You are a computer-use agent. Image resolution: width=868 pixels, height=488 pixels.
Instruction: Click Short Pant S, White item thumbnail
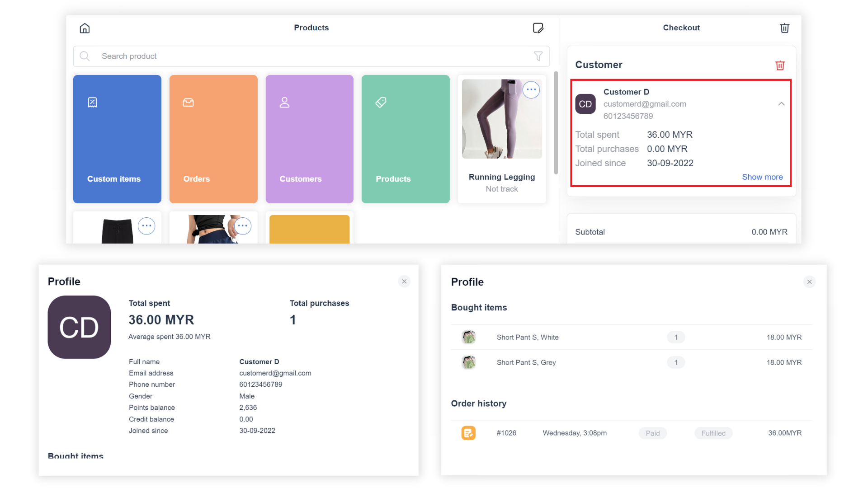point(469,337)
